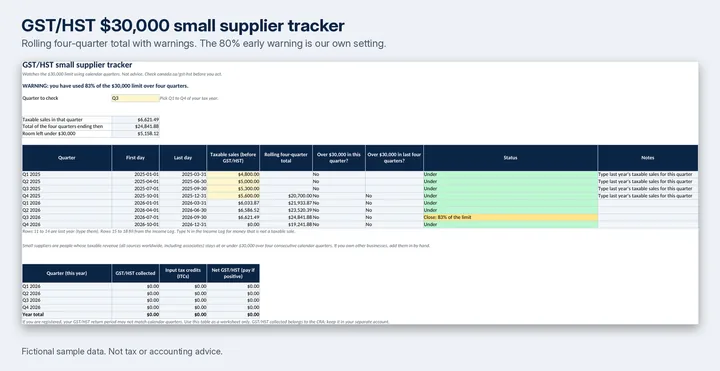
Task: Select the rolling total cell $21,933.87
Action: point(286,203)
